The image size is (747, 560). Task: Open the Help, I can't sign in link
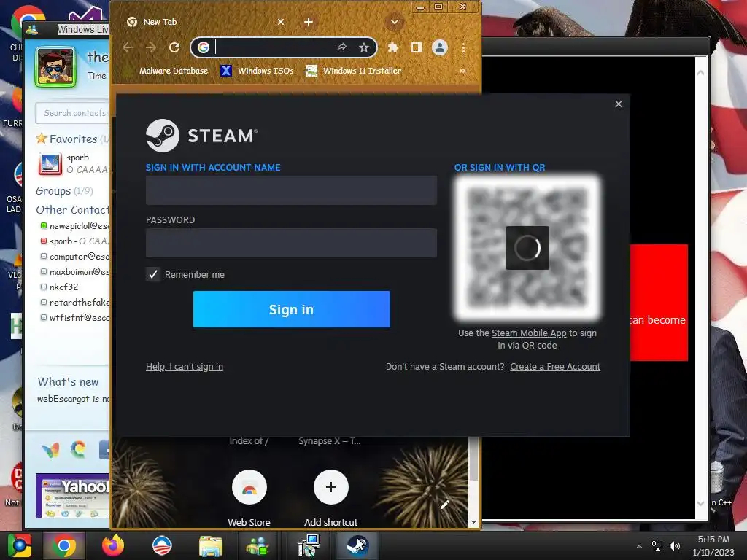pos(185,367)
